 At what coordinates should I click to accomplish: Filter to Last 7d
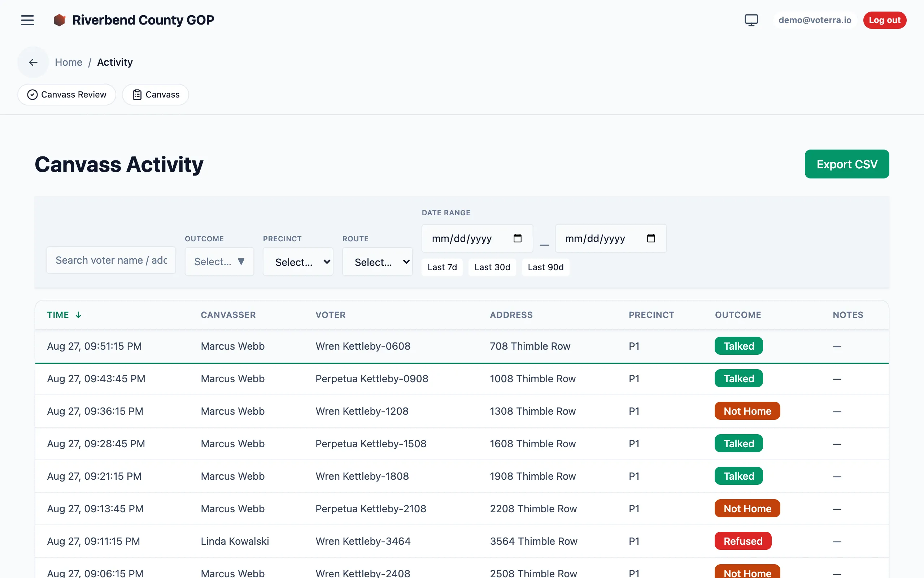pos(442,267)
